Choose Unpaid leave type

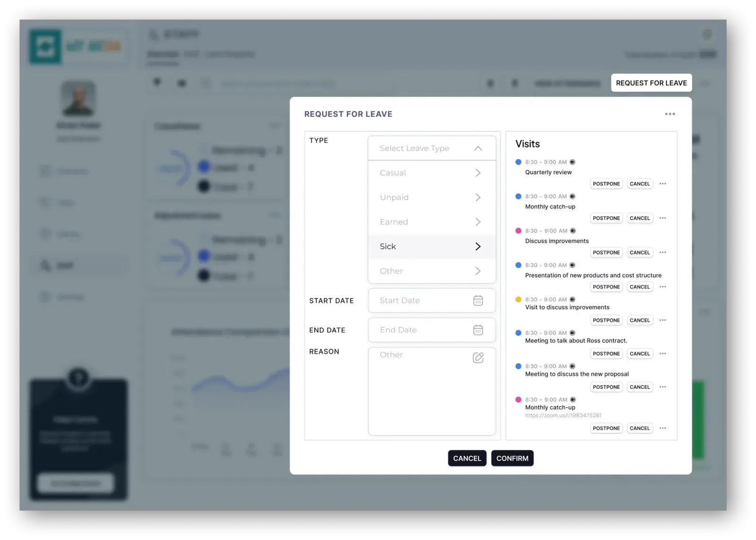pos(431,197)
